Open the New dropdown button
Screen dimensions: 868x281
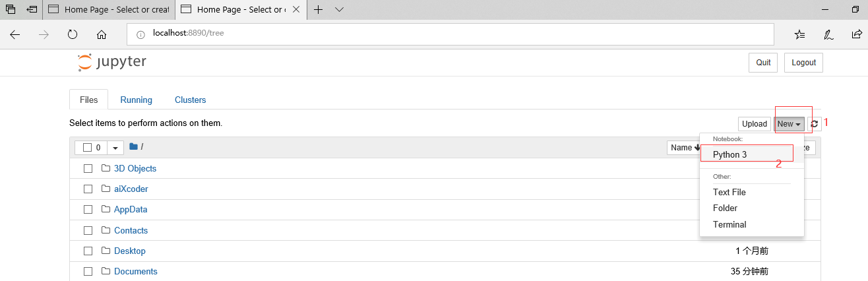[x=790, y=124]
